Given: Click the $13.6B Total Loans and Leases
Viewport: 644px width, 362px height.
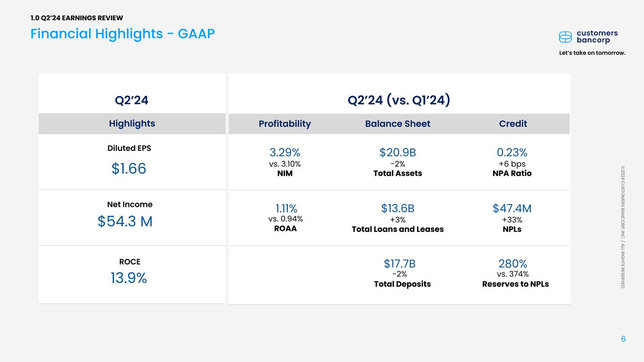Looking at the screenshot, I should tap(398, 208).
